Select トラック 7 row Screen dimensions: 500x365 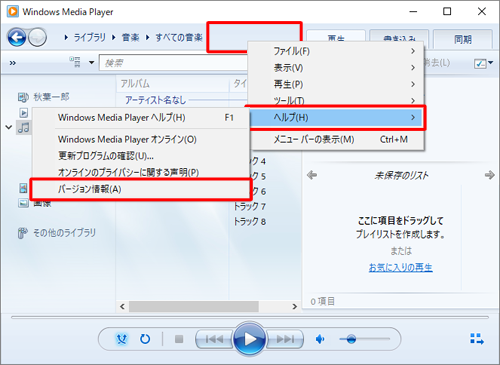click(x=249, y=207)
